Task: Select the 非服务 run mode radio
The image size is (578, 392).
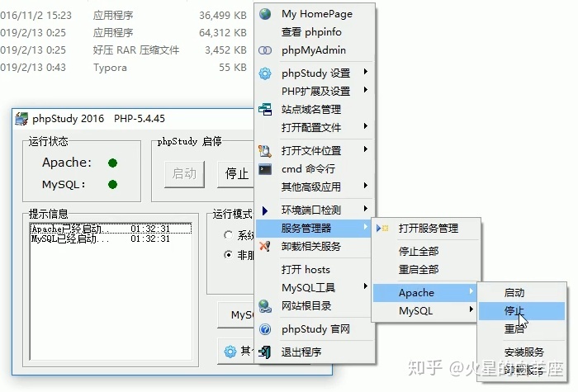Action: (229, 254)
